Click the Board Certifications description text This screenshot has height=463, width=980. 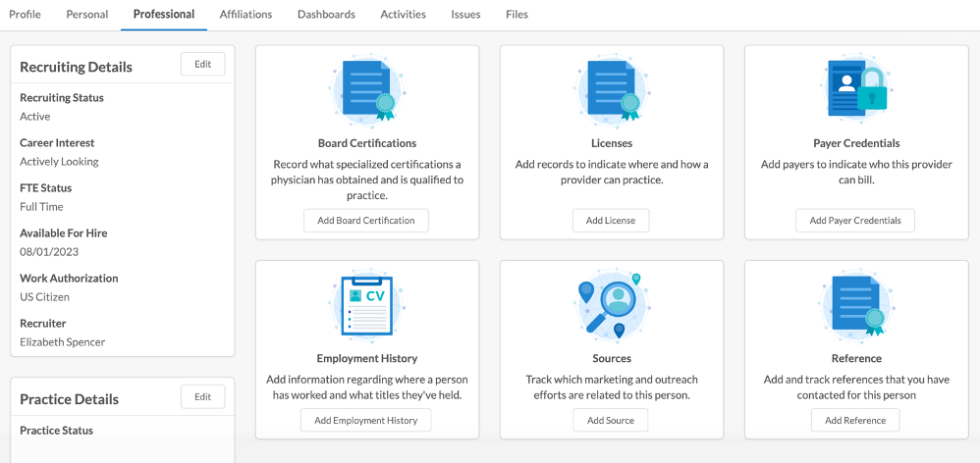367,180
